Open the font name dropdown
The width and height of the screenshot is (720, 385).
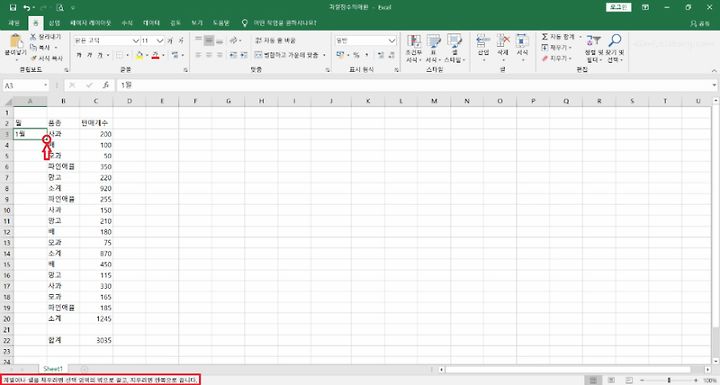[135, 41]
